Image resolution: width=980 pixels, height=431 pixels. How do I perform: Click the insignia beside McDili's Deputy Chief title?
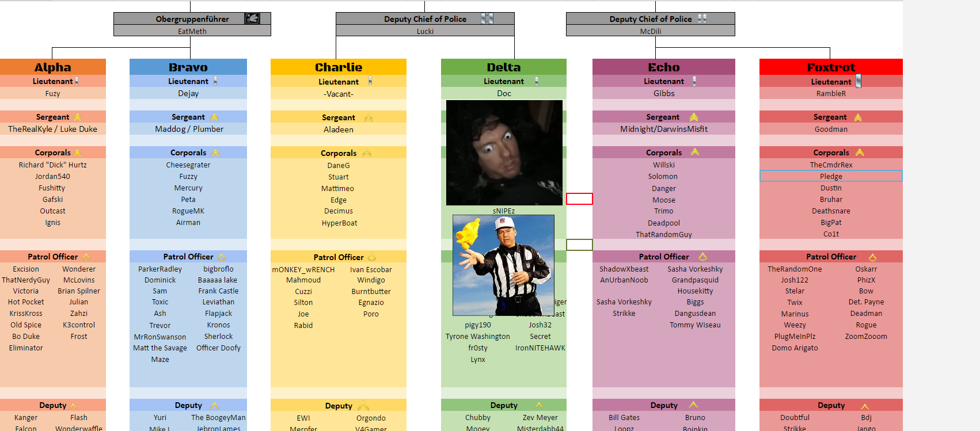[x=702, y=18]
